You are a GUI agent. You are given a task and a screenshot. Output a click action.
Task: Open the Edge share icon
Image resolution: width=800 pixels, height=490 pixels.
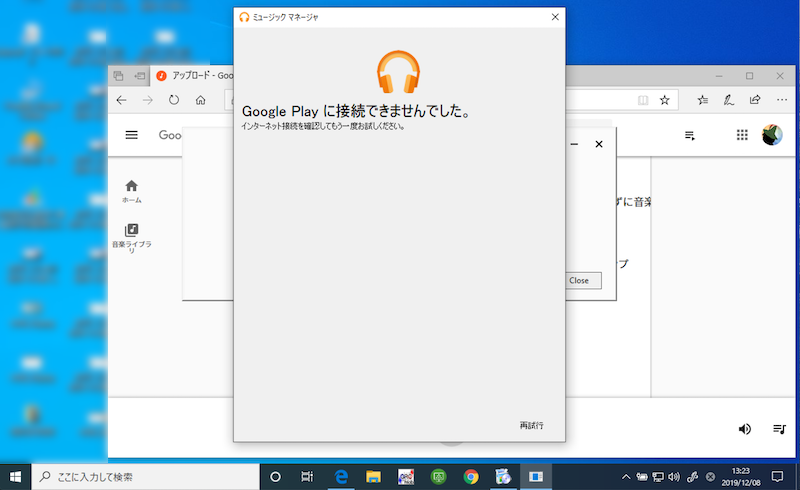coord(755,100)
